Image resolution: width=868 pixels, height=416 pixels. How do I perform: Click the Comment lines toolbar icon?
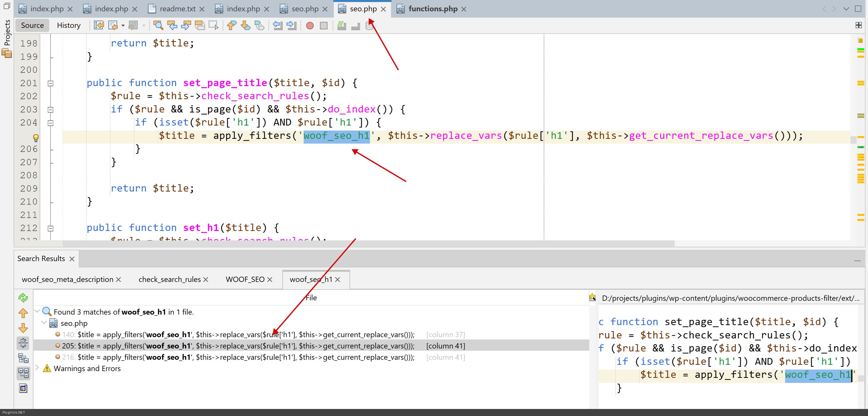click(x=342, y=26)
